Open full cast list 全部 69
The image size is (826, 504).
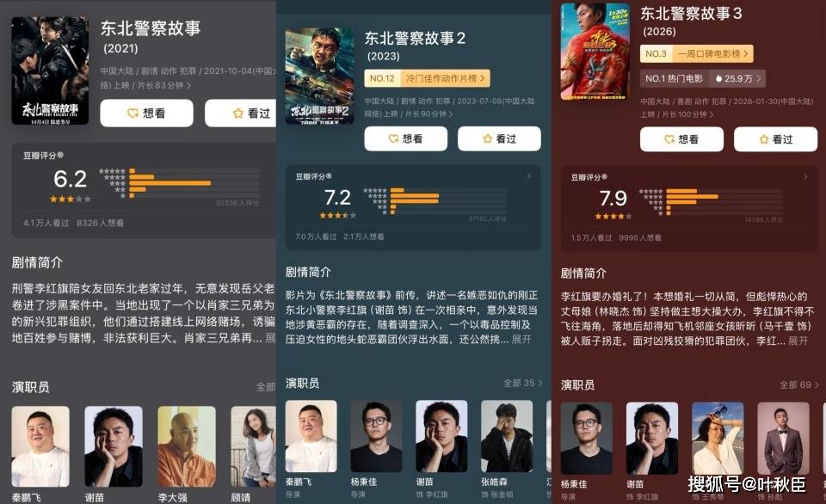(798, 385)
